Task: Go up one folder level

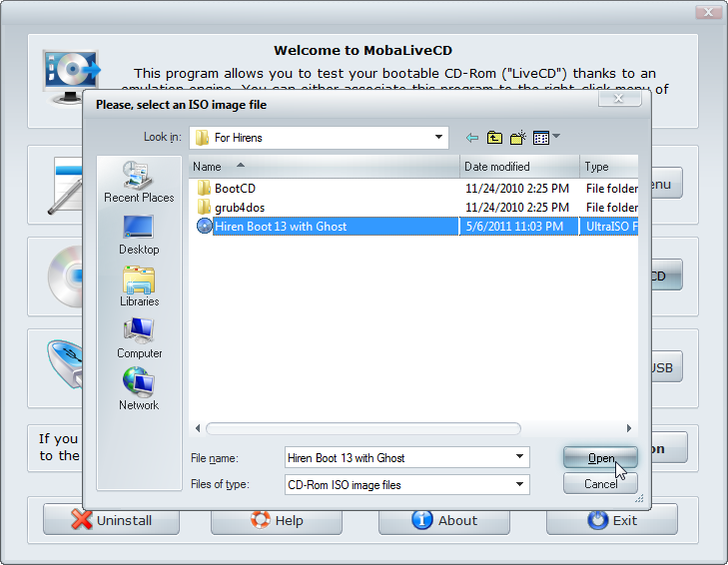Action: pyautogui.click(x=494, y=138)
